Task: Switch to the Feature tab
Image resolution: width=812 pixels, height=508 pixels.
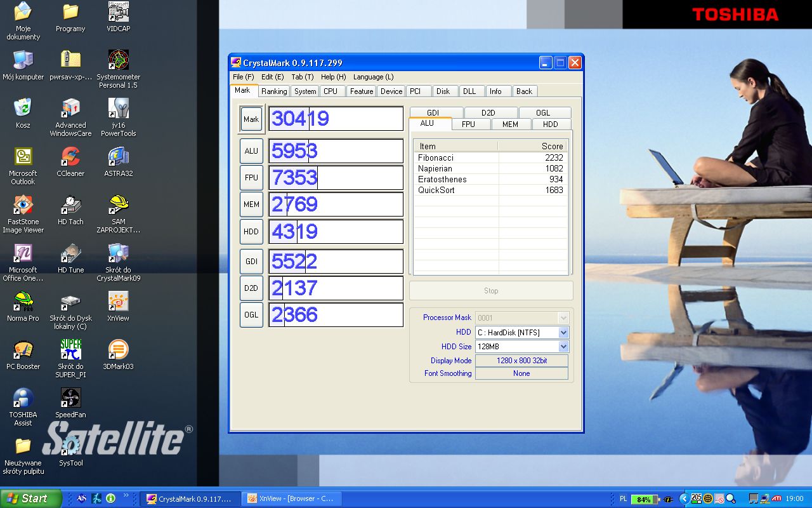Action: click(362, 91)
